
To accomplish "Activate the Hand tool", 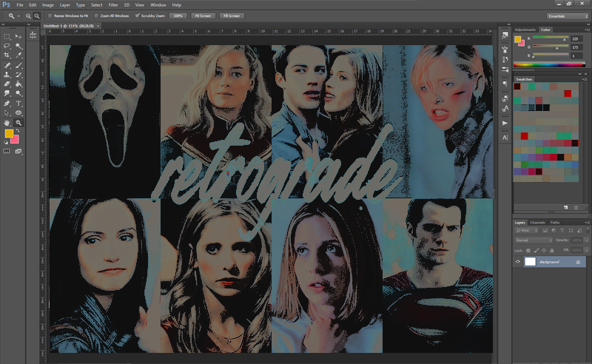I will [7, 123].
